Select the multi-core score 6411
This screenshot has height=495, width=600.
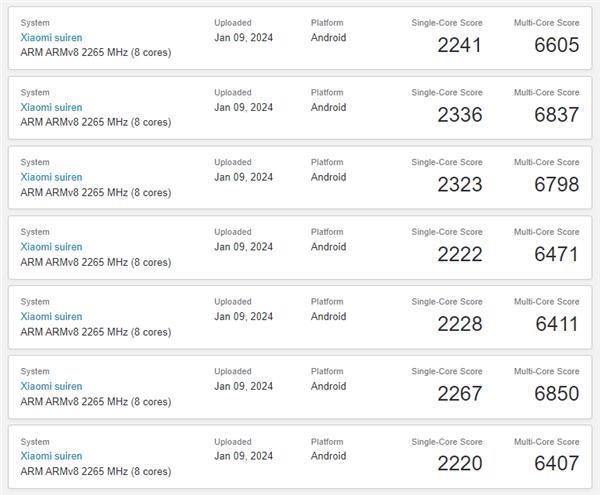(x=556, y=324)
